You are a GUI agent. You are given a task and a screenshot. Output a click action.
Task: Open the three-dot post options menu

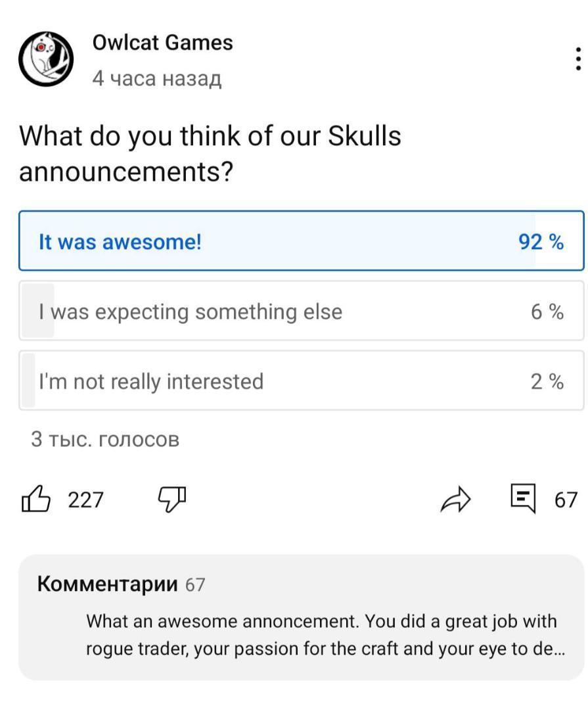(x=577, y=60)
